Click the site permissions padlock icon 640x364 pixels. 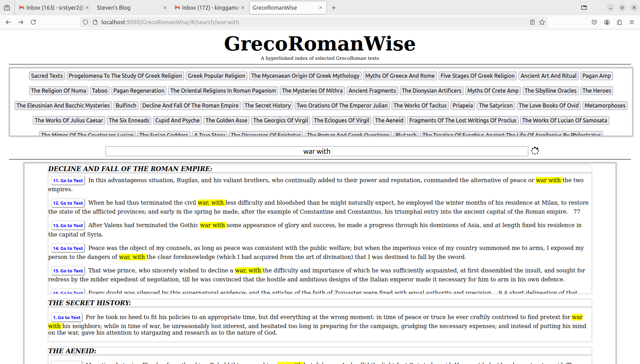(x=94, y=22)
